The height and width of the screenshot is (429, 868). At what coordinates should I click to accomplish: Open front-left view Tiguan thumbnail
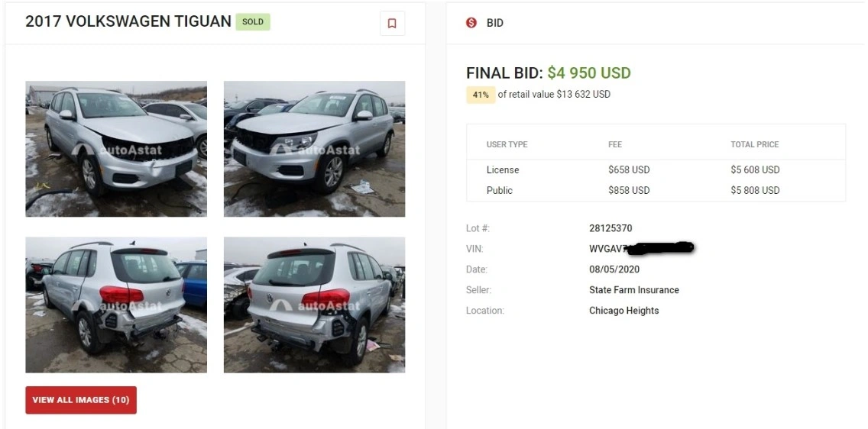(x=116, y=149)
